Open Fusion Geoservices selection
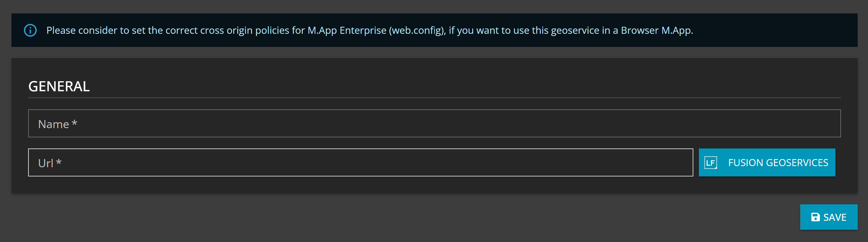868x242 pixels. pyautogui.click(x=767, y=162)
